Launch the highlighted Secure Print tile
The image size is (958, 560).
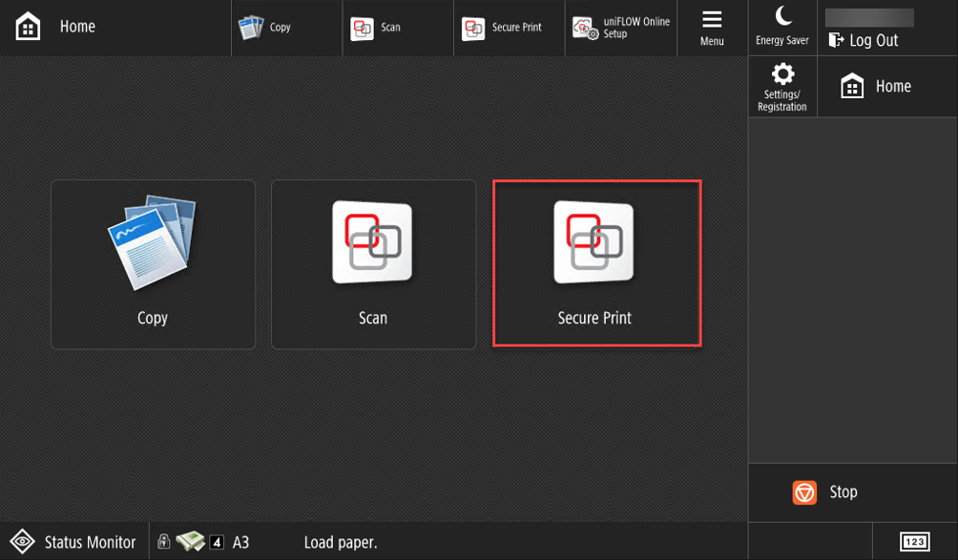(x=596, y=262)
